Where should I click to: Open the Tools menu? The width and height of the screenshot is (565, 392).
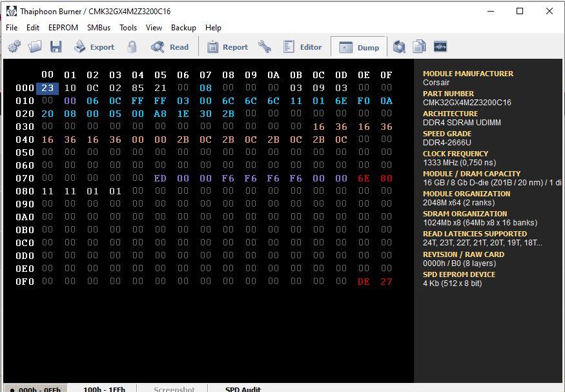[128, 28]
